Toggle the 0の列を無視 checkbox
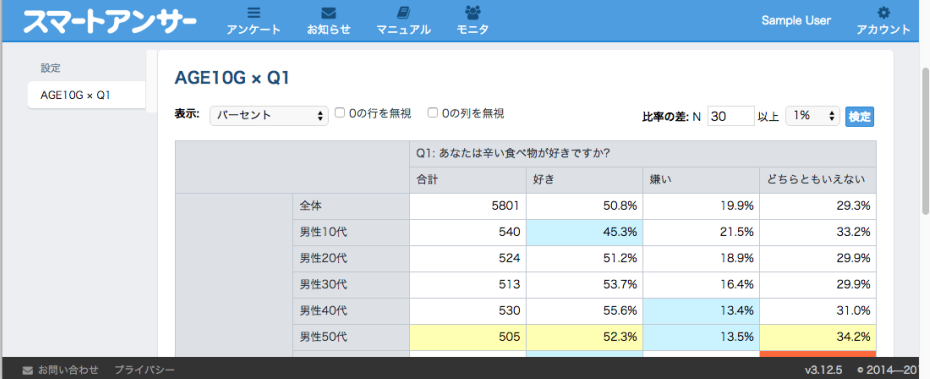 point(433,112)
